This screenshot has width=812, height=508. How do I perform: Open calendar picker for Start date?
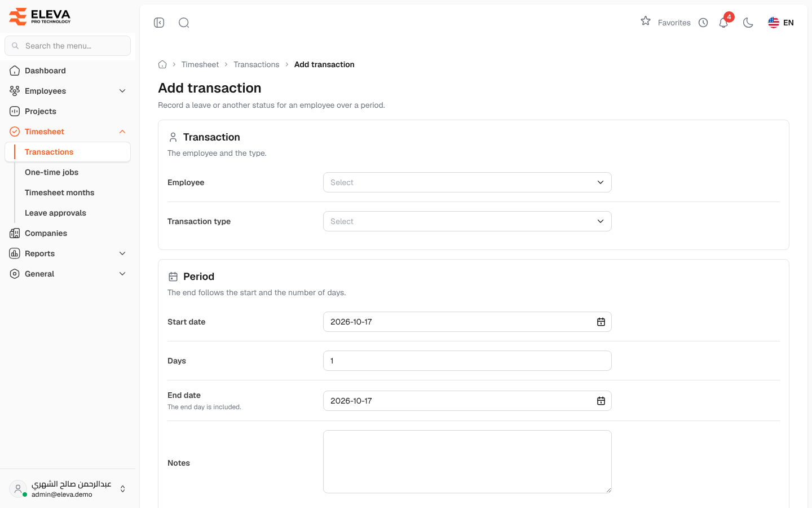[601, 322]
